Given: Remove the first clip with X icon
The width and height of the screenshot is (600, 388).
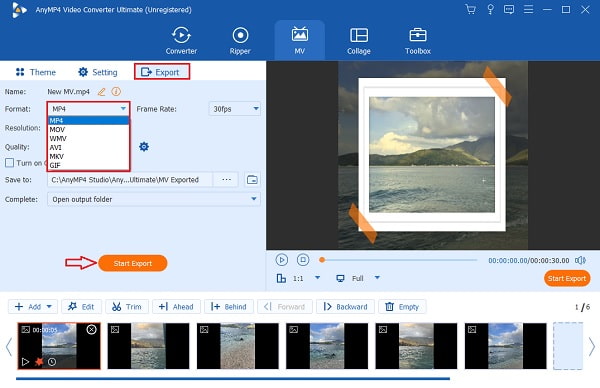Looking at the screenshot, I should (91, 329).
